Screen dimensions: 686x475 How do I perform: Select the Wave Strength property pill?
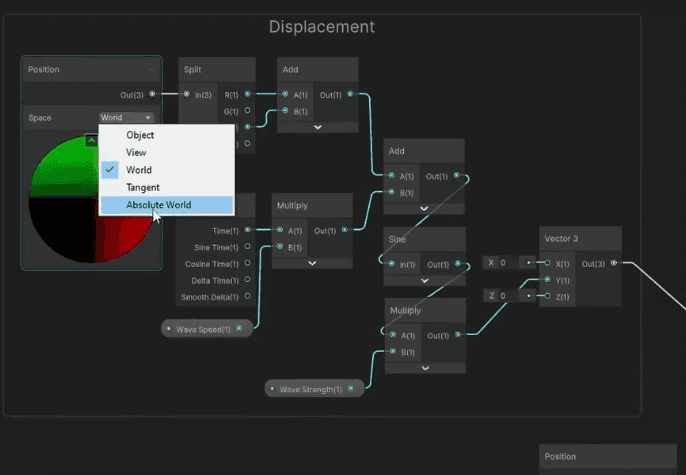click(315, 388)
